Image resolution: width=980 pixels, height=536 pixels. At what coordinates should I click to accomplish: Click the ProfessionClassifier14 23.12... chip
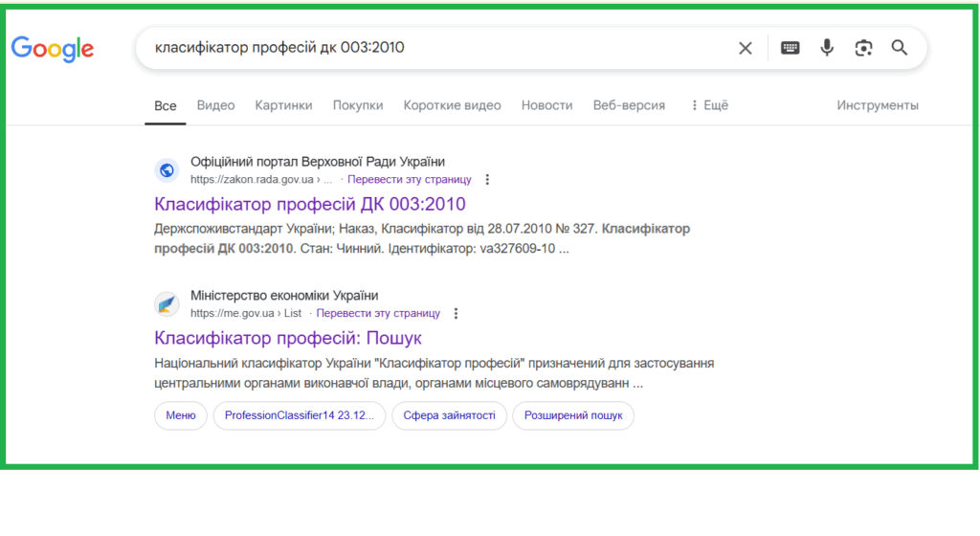click(x=300, y=415)
